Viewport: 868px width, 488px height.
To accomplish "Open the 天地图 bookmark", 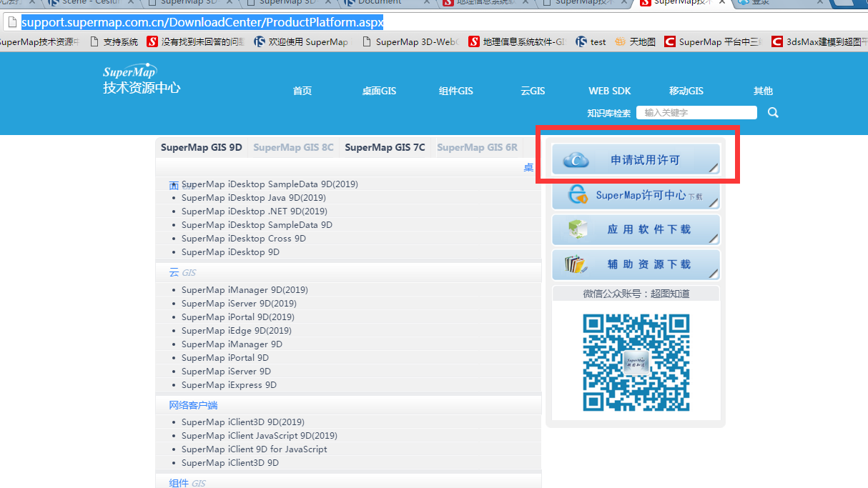I will tap(636, 42).
